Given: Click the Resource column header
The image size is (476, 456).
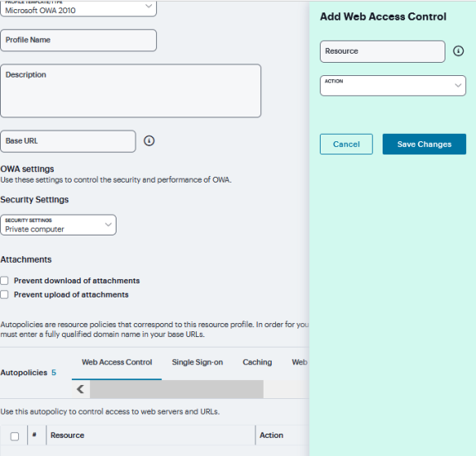Looking at the screenshot, I should point(68,435).
